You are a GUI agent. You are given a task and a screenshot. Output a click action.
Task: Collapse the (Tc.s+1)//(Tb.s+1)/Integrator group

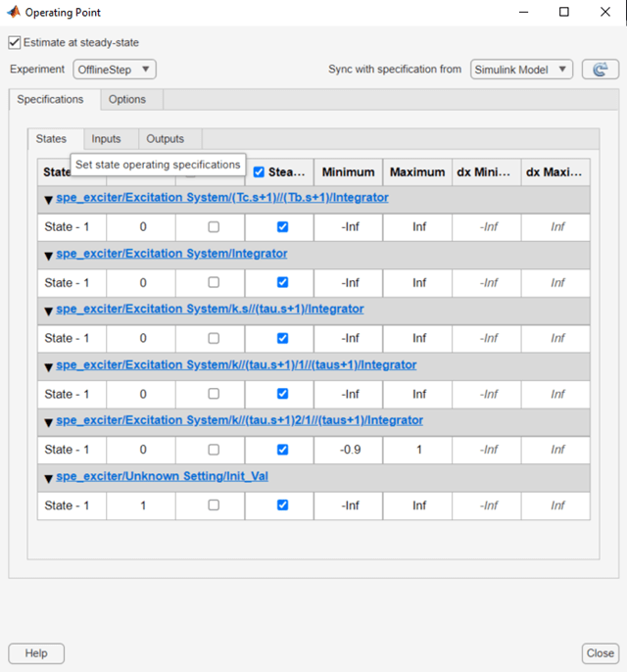[x=48, y=199]
